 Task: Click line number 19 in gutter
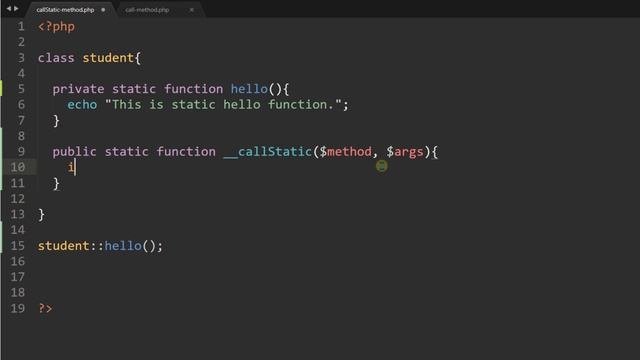pos(17,308)
